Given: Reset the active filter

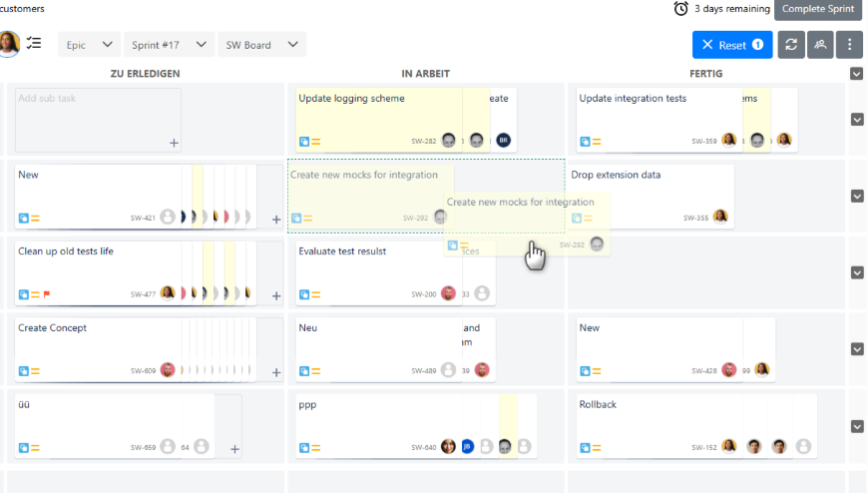Looking at the screenshot, I should click(732, 45).
